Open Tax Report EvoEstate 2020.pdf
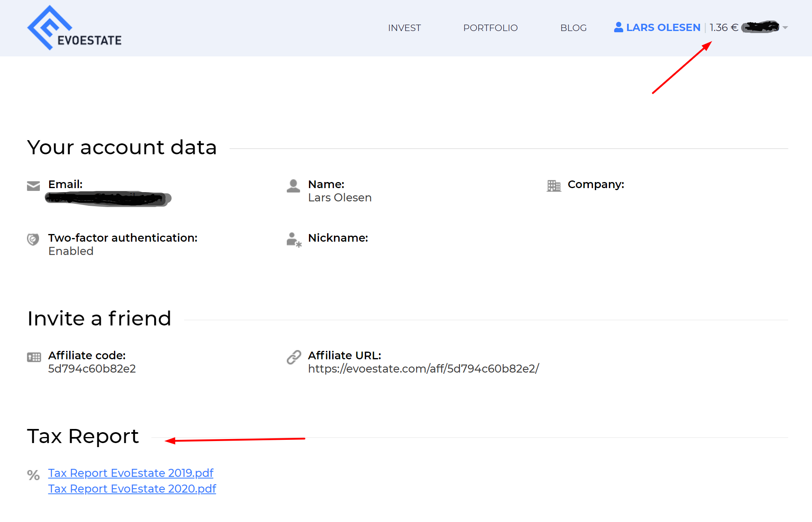Image resolution: width=812 pixels, height=522 pixels. (x=132, y=489)
